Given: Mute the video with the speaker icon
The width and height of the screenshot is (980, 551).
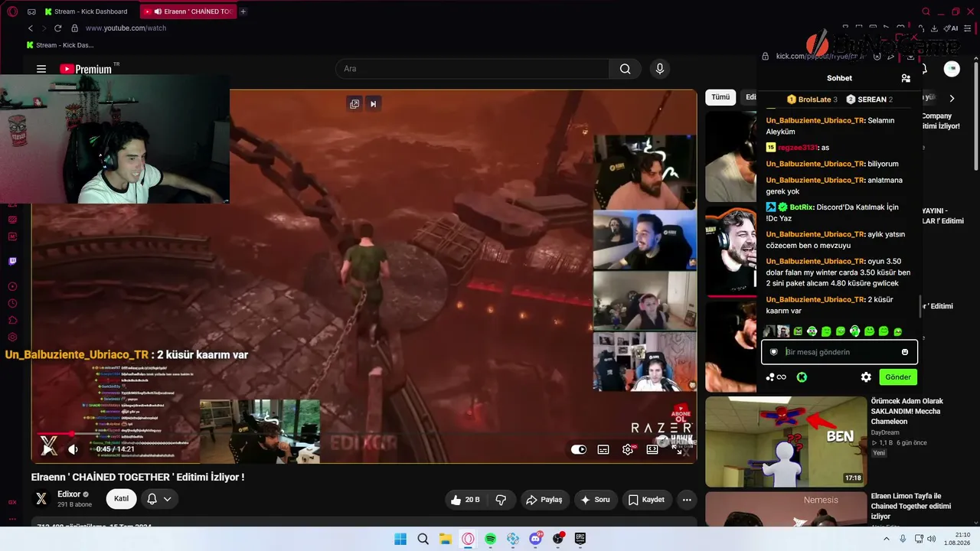Looking at the screenshot, I should [73, 449].
